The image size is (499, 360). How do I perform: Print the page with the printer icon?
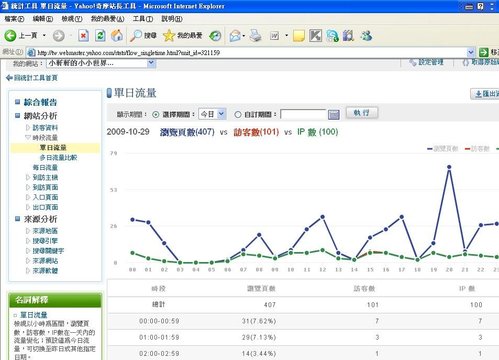pos(256,35)
